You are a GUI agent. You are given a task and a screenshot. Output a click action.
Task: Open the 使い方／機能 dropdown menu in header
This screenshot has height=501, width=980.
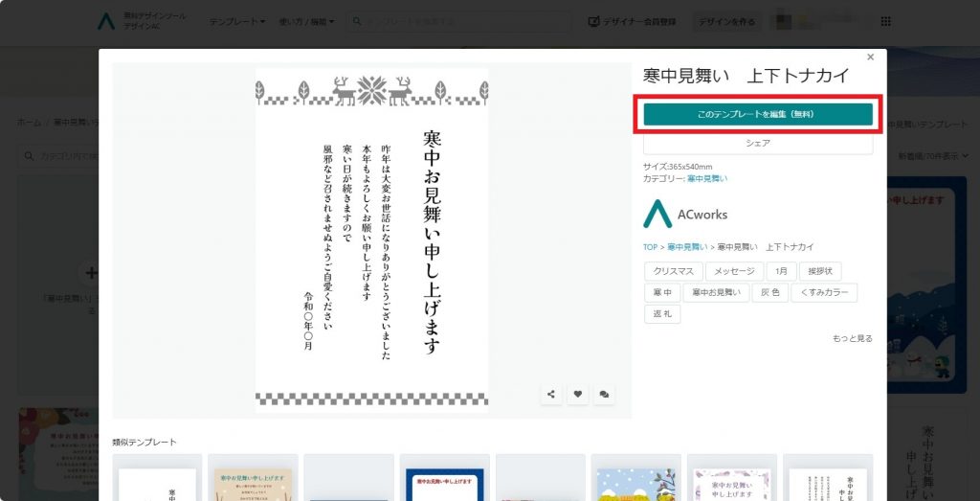click(306, 22)
